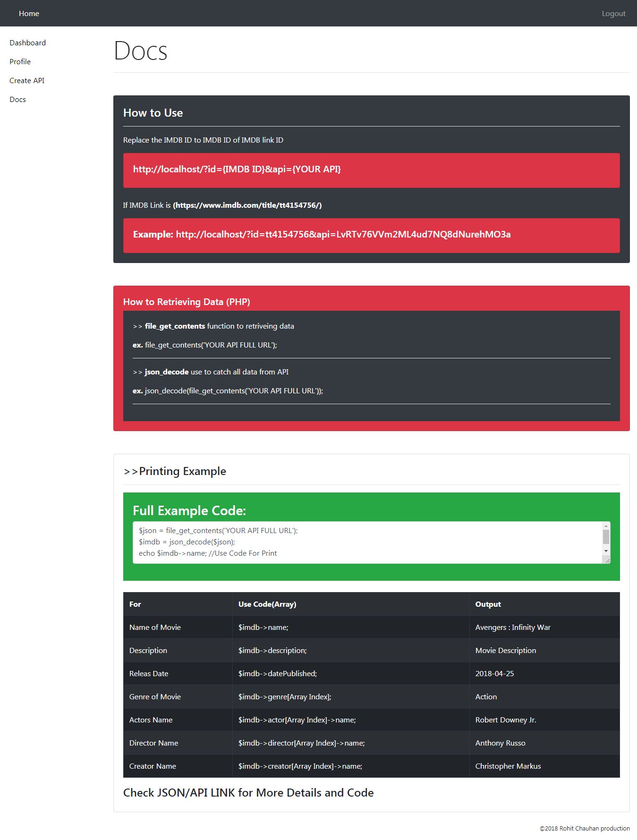Screen dimensions: 637x840
Task: Click the Logout link
Action: 613,13
